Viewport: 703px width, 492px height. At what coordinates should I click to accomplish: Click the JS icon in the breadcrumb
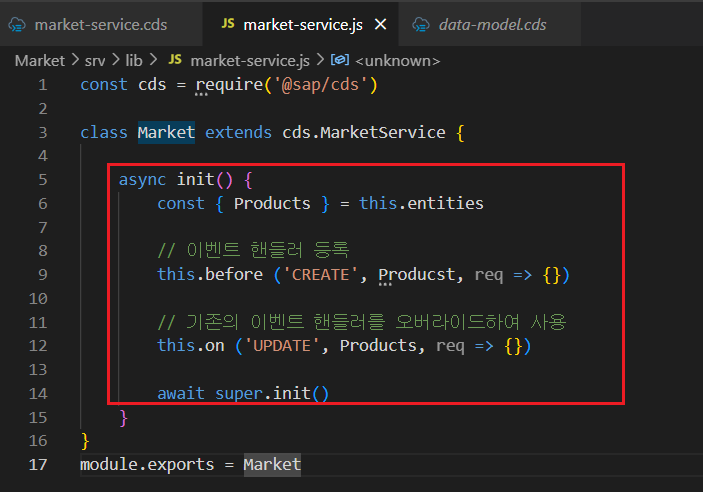point(175,60)
